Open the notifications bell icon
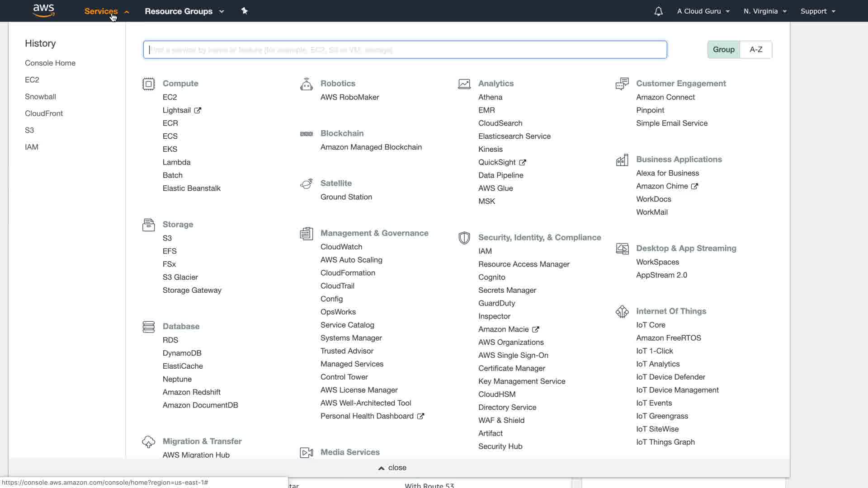This screenshot has width=868, height=488. tap(658, 11)
